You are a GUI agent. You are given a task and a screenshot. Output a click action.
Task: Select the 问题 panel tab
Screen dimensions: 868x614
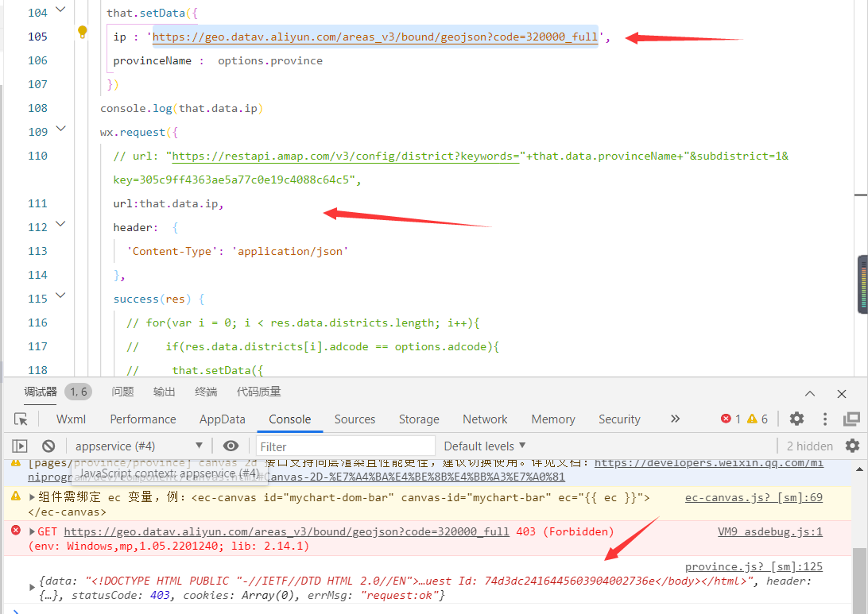pos(122,392)
